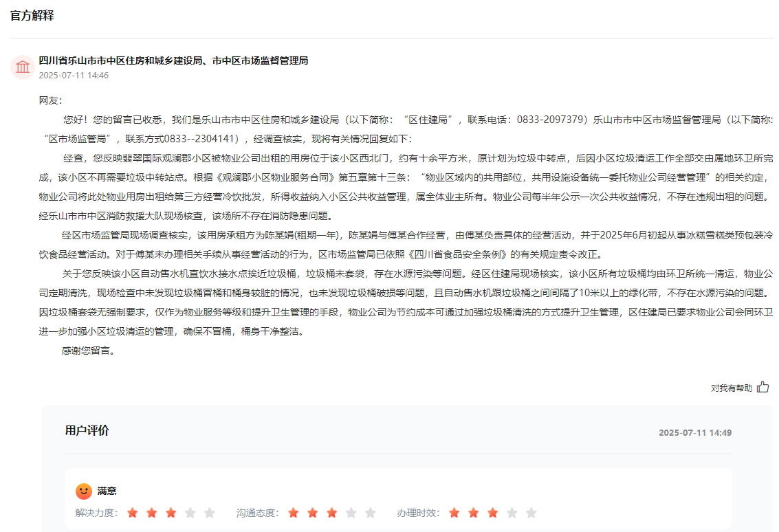Click the 对我有帮助 helpful link

tap(731, 388)
